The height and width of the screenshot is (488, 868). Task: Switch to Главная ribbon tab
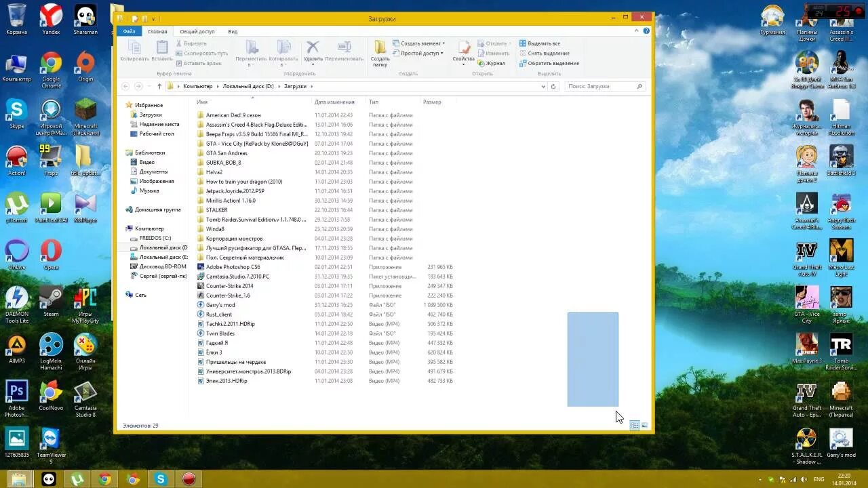pyautogui.click(x=157, y=31)
